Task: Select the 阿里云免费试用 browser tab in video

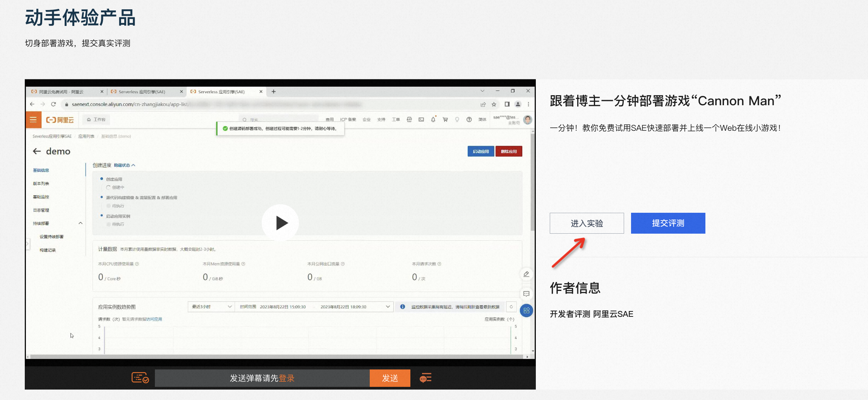Action: pyautogui.click(x=67, y=92)
